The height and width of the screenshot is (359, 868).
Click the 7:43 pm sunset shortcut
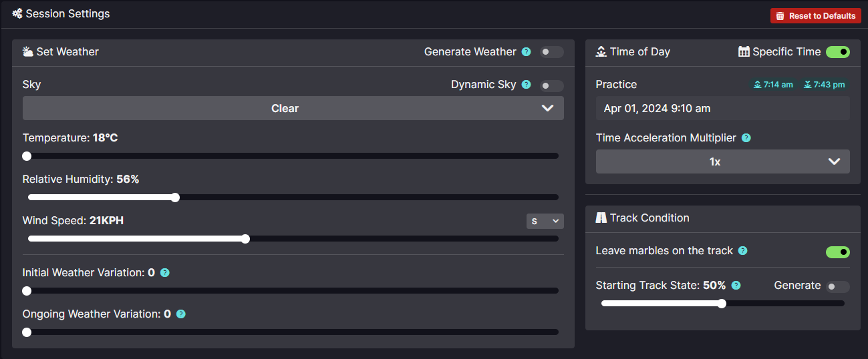[x=825, y=85]
